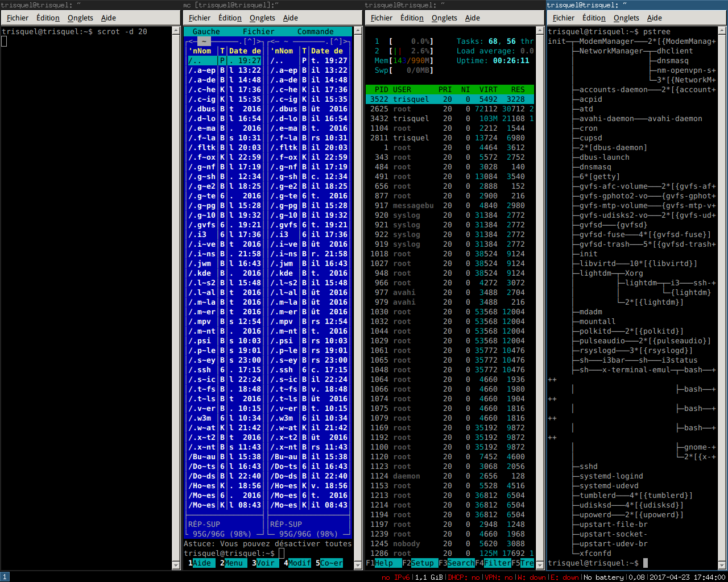Click the systemd-logind entry in the pstree output
The image size is (728, 582).
611,476
